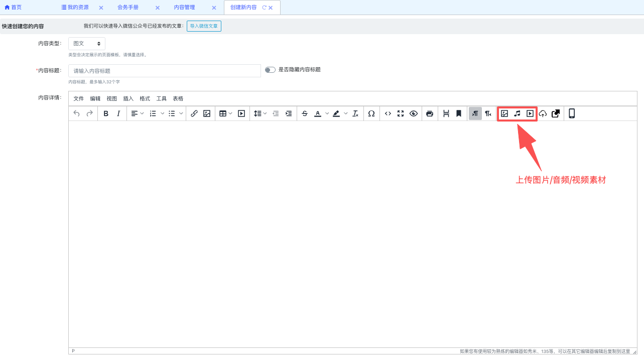Click the 内容标题 input field

coord(165,71)
